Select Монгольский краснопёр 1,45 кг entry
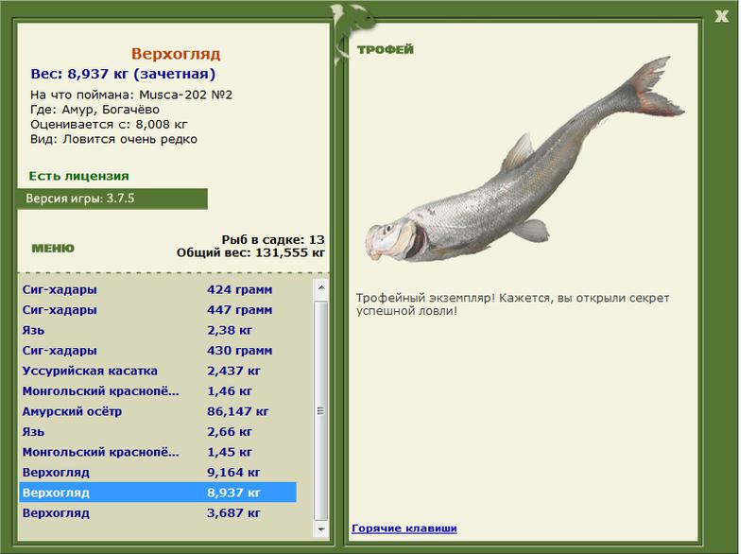This screenshot has width=756, height=554. click(x=158, y=452)
